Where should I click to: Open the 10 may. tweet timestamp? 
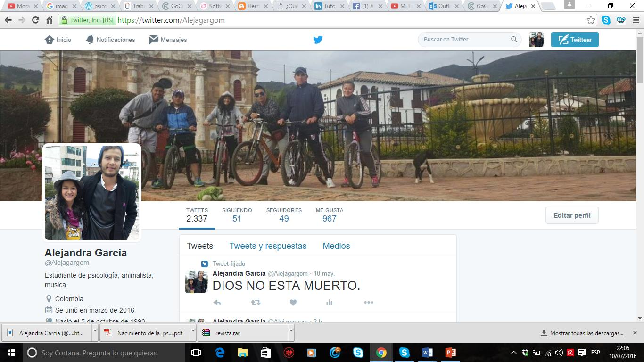coord(324,273)
